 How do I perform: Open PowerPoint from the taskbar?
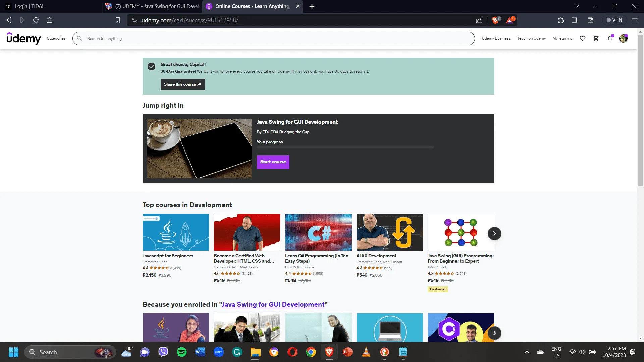coord(348,352)
